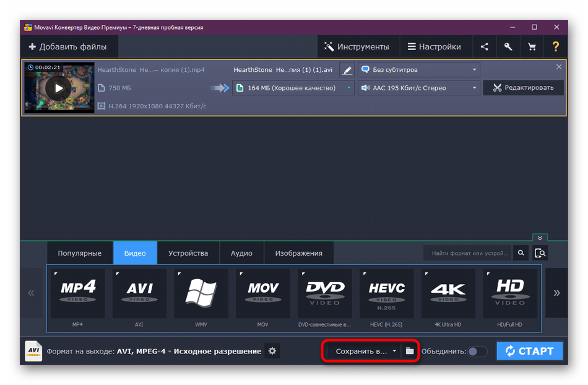Click the СТАРТ button
The image size is (588, 385).
point(529,351)
